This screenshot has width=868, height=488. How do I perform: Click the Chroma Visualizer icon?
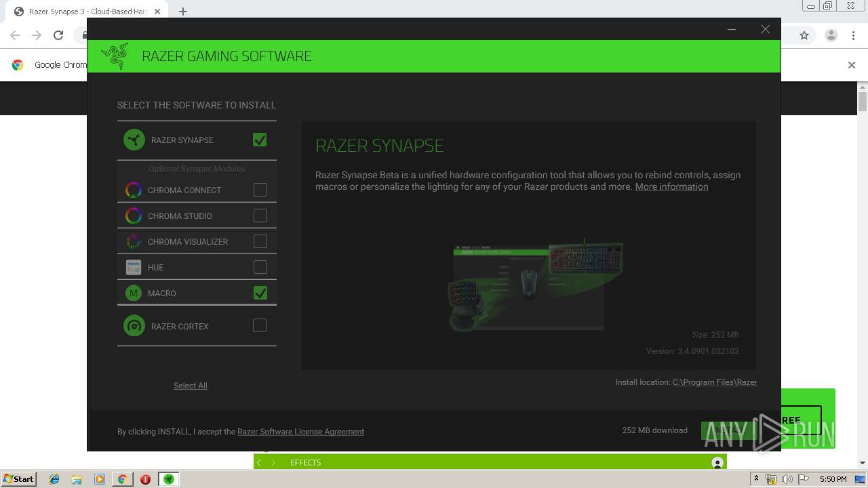tap(134, 242)
